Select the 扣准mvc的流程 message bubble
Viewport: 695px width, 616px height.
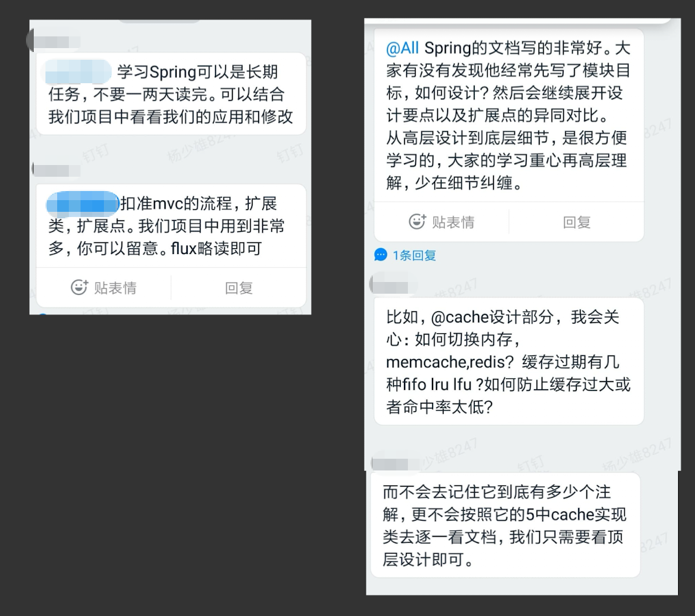(171, 225)
